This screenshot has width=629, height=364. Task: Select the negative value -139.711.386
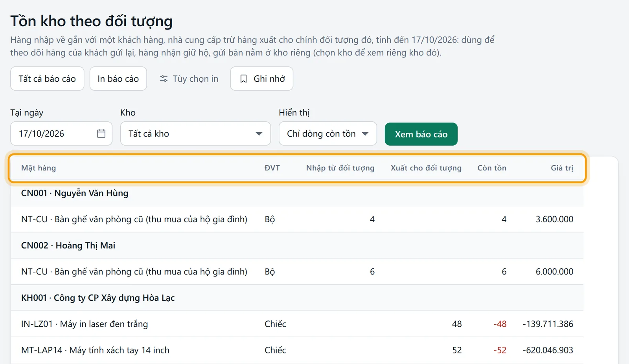(x=548, y=324)
